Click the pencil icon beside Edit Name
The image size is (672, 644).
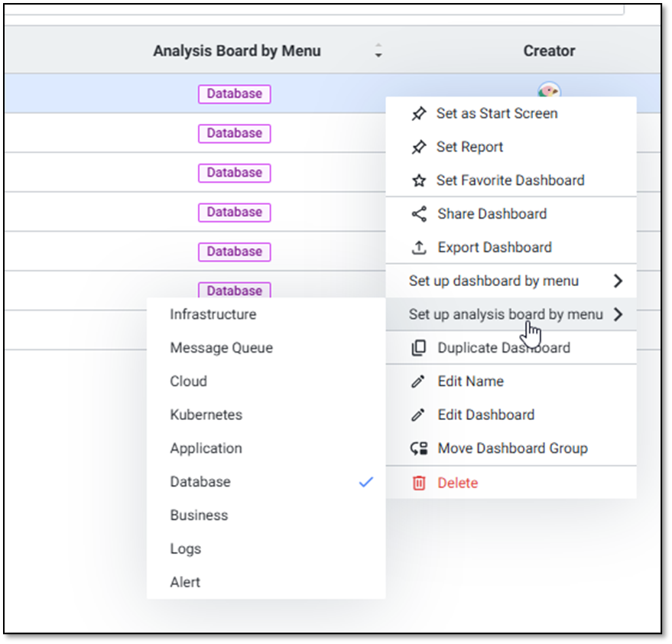click(418, 382)
